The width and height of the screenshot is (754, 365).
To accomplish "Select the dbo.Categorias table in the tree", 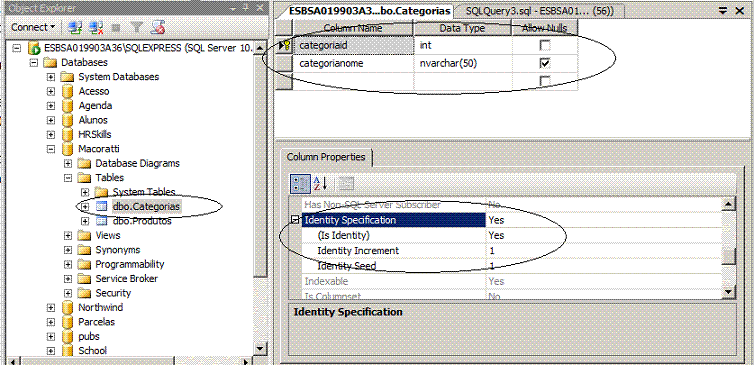I will (146, 207).
